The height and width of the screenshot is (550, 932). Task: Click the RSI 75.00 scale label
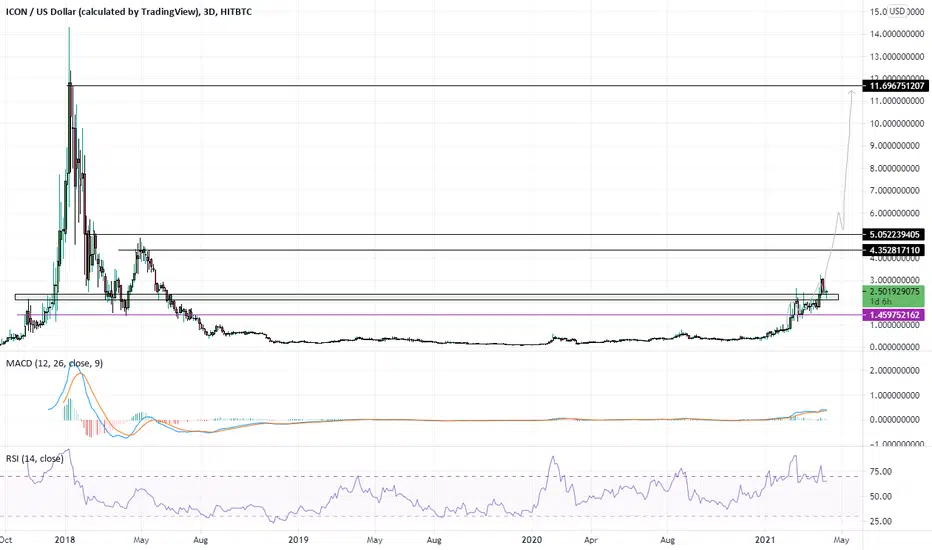pos(880,472)
